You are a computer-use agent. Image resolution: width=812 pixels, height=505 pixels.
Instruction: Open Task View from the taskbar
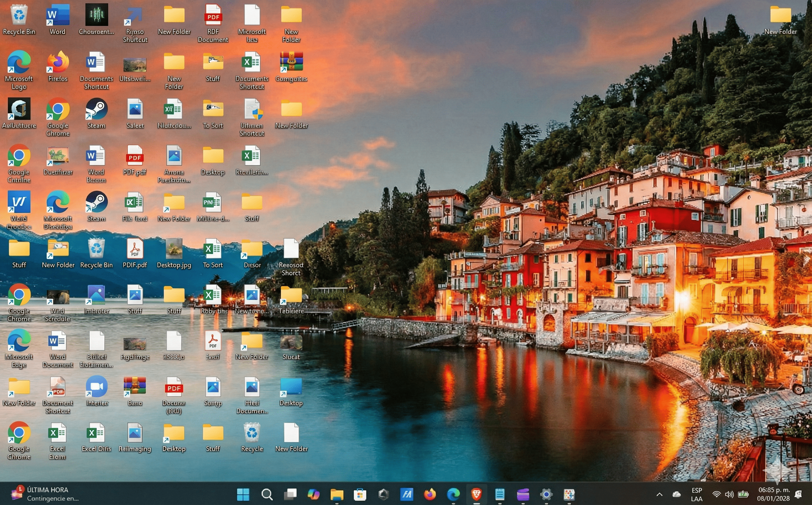290,494
